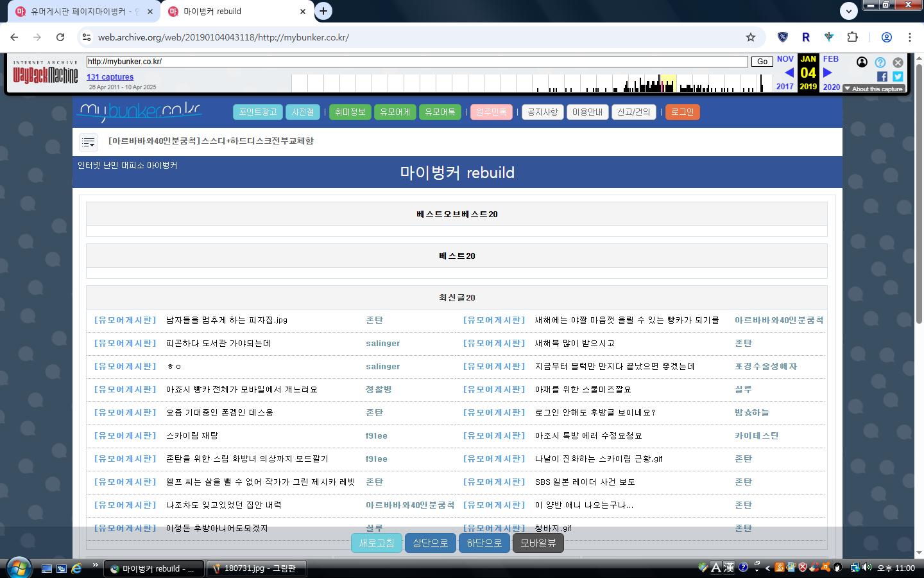Expand About this capture dropdown

(873, 89)
